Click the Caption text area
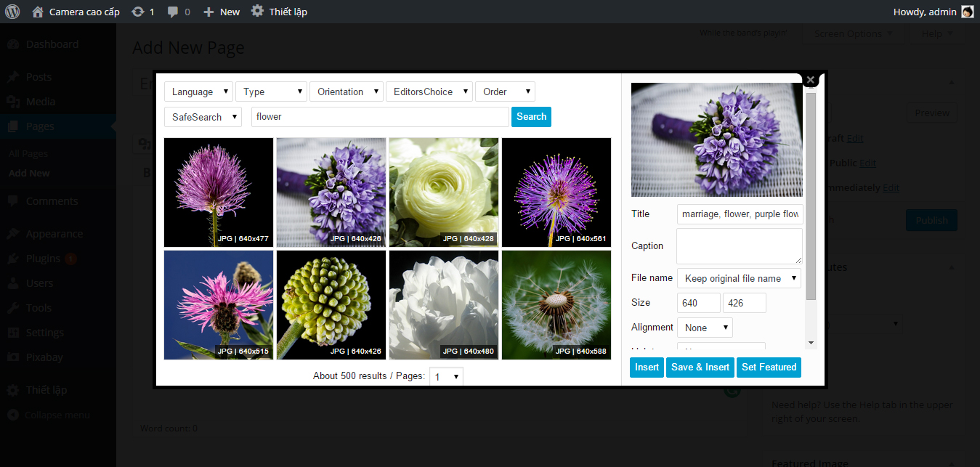Image resolution: width=980 pixels, height=467 pixels. click(740, 246)
